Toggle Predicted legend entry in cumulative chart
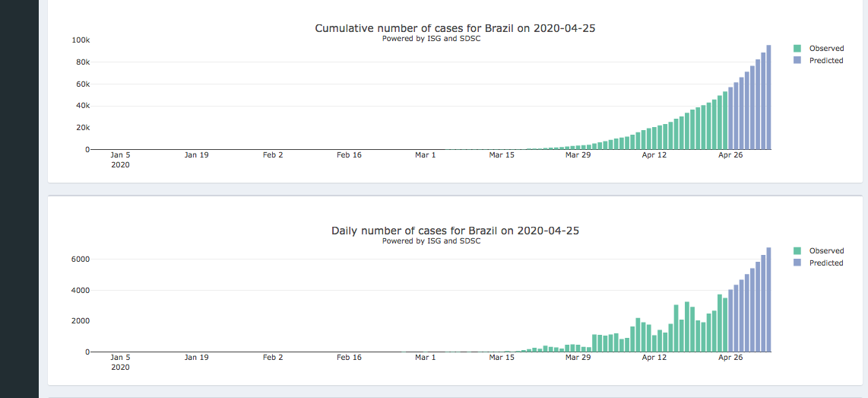 pyautogui.click(x=826, y=61)
